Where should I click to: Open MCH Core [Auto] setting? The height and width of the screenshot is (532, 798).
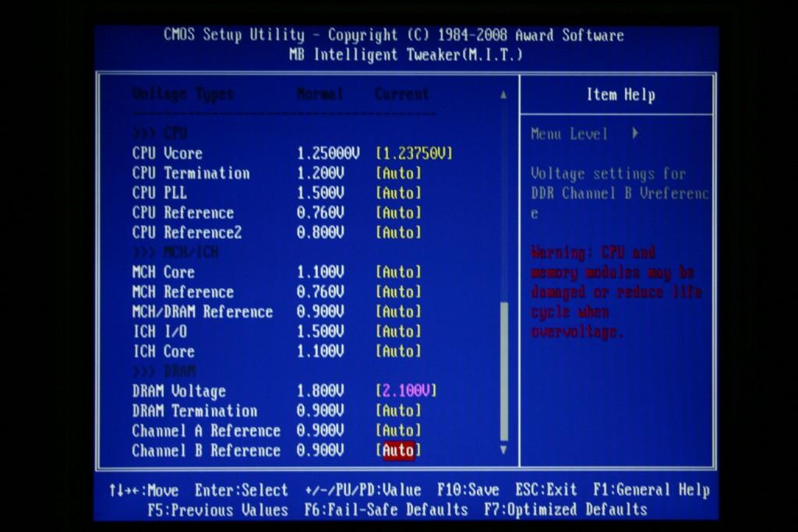[398, 273]
